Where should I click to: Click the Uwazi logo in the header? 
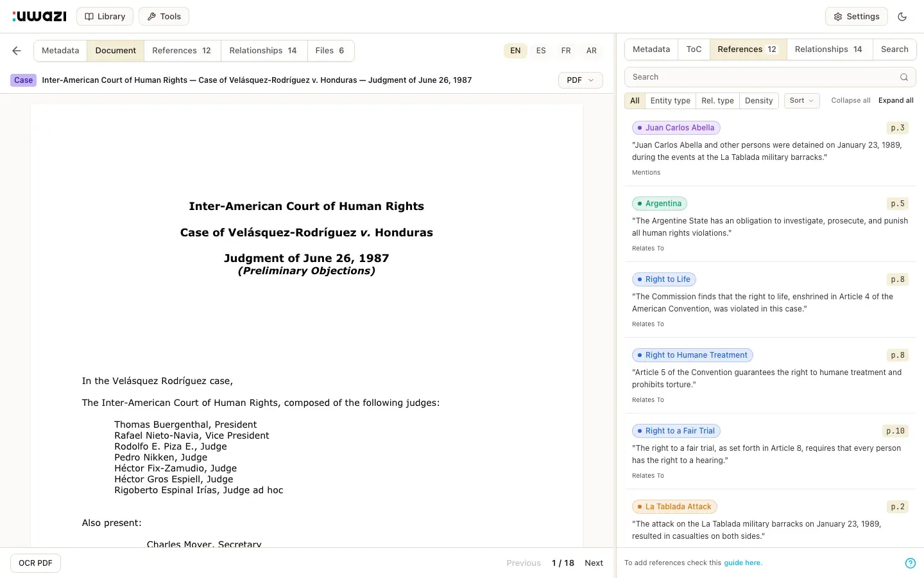(39, 16)
